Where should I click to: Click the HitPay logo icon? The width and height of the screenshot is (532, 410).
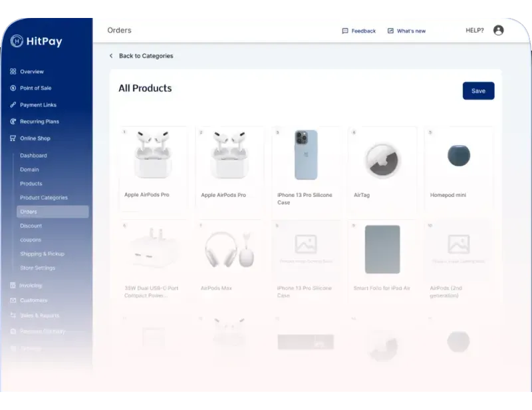pos(16,41)
